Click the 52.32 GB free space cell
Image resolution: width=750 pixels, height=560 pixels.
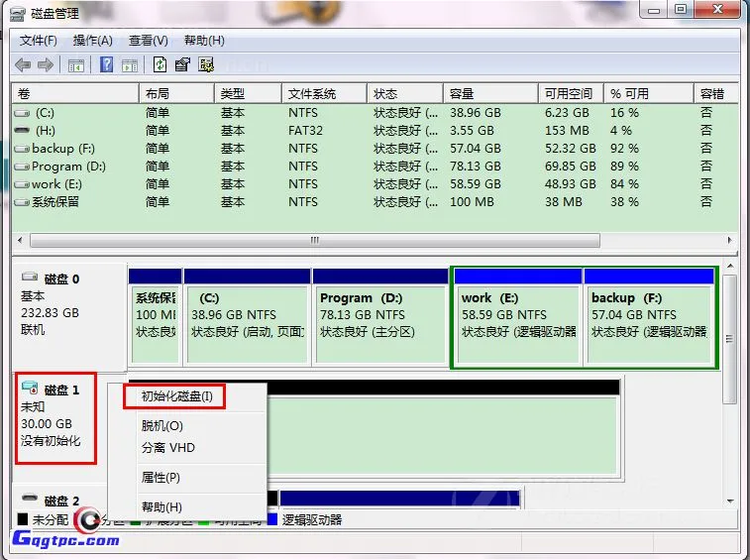(x=570, y=149)
